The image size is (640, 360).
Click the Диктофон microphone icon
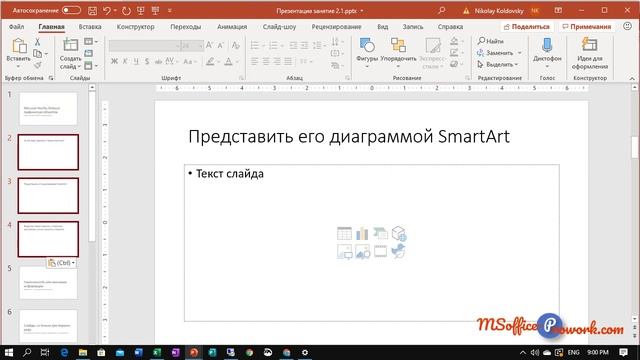pyautogui.click(x=547, y=45)
